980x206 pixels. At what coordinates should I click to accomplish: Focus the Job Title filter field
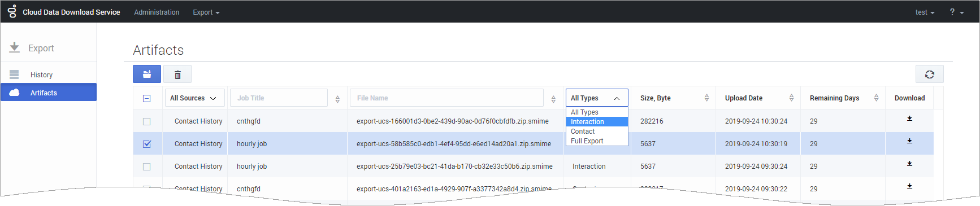279,98
